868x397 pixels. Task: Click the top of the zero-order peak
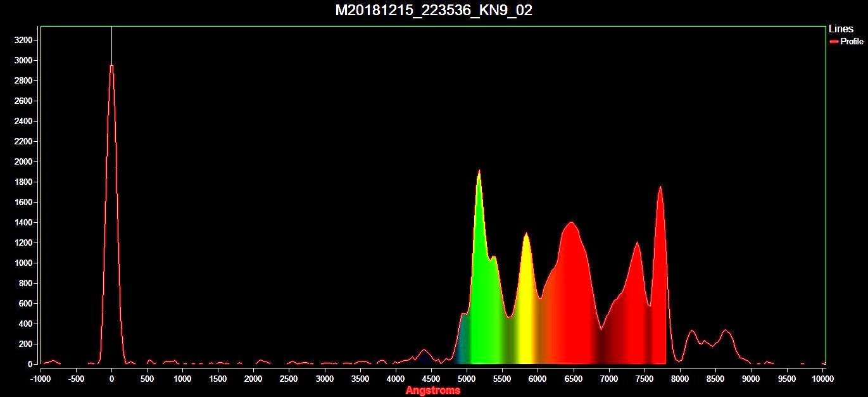[x=111, y=66]
